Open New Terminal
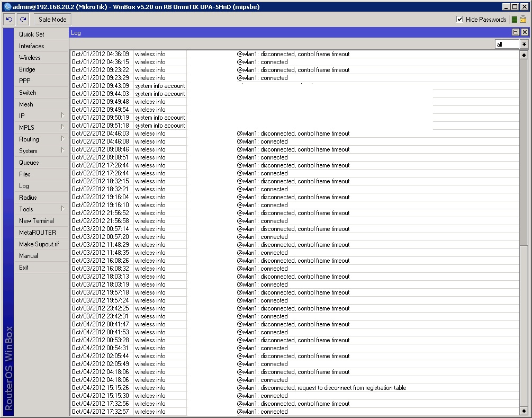This screenshot has height=418, width=532. tap(37, 220)
